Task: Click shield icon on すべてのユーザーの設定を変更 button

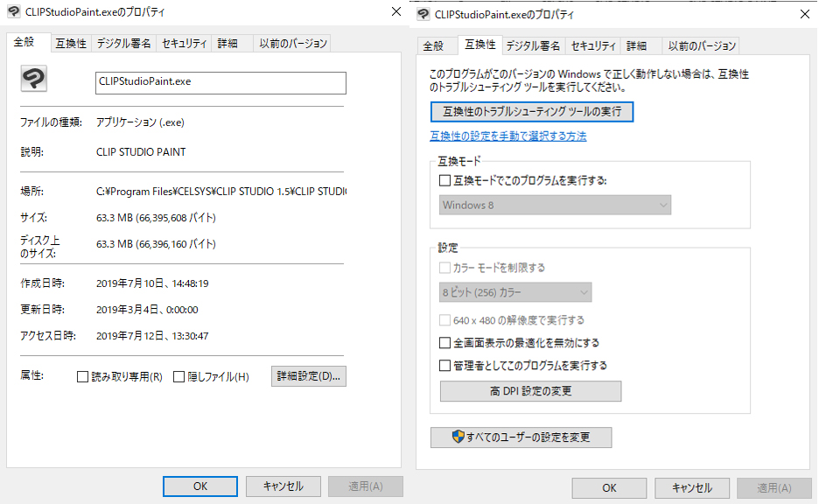Action: pos(458,437)
